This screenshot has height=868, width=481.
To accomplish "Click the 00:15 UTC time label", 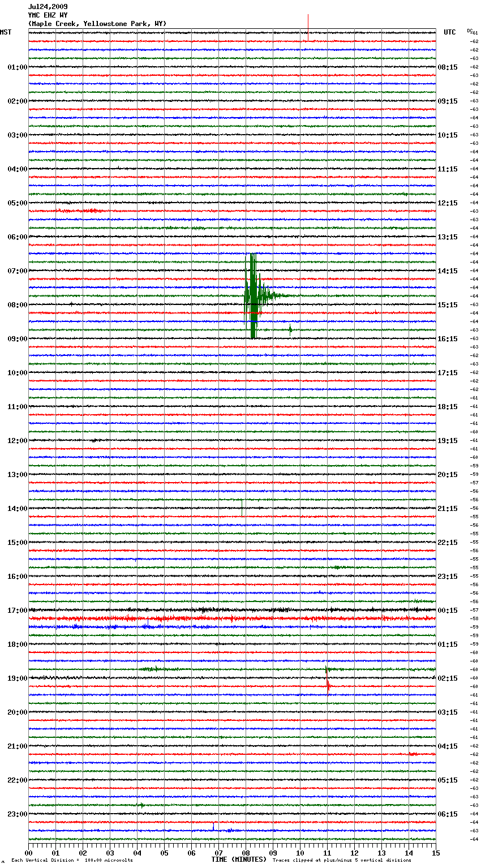I will (x=448, y=611).
